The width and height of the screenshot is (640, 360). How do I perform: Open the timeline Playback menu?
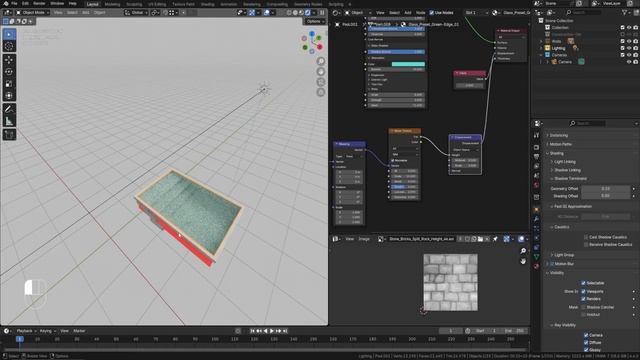click(x=26, y=331)
